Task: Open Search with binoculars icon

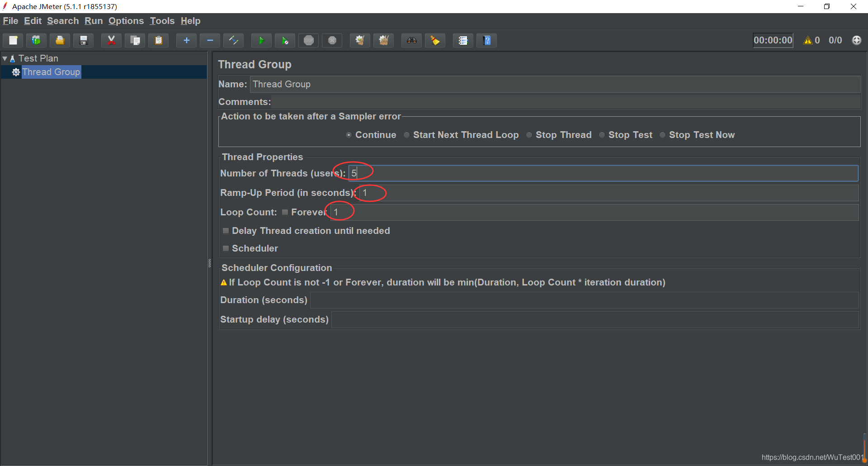Action: coord(411,40)
